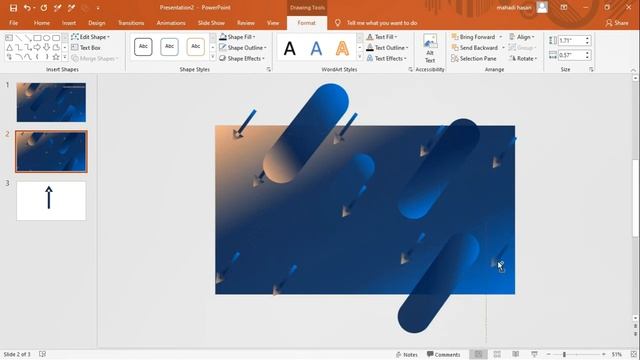
Task: Choose the third orange-outlined Abc shape style
Action: click(x=196, y=47)
